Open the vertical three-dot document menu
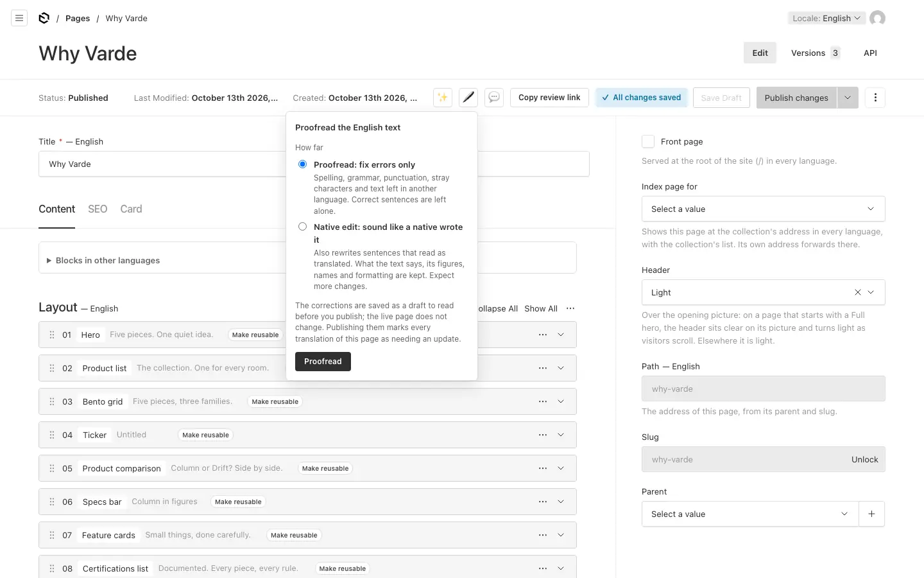Viewport: 924px width, 578px height. [x=875, y=98]
